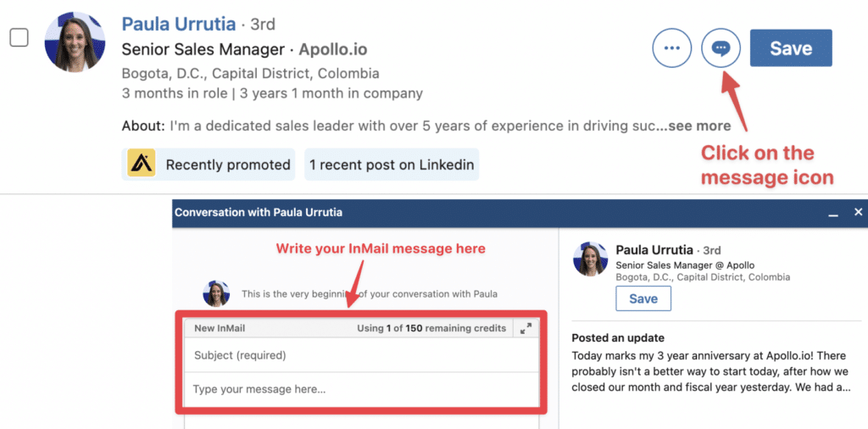This screenshot has height=429, width=868.
Task: Select the checkbox beside Paula Urrutia's result
Action: click(19, 37)
